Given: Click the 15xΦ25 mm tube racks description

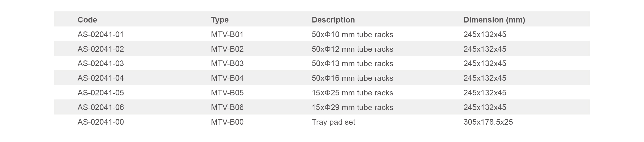Looking at the screenshot, I should pyautogui.click(x=352, y=93).
